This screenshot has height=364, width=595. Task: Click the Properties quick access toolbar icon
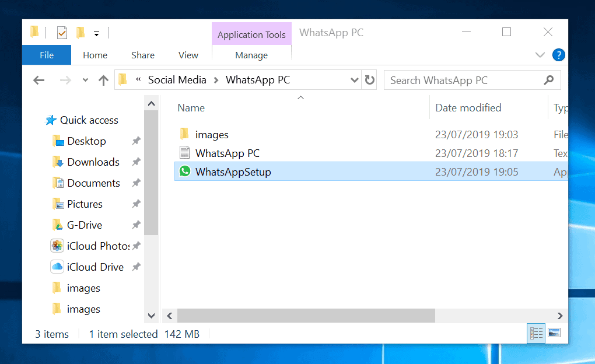click(x=62, y=33)
